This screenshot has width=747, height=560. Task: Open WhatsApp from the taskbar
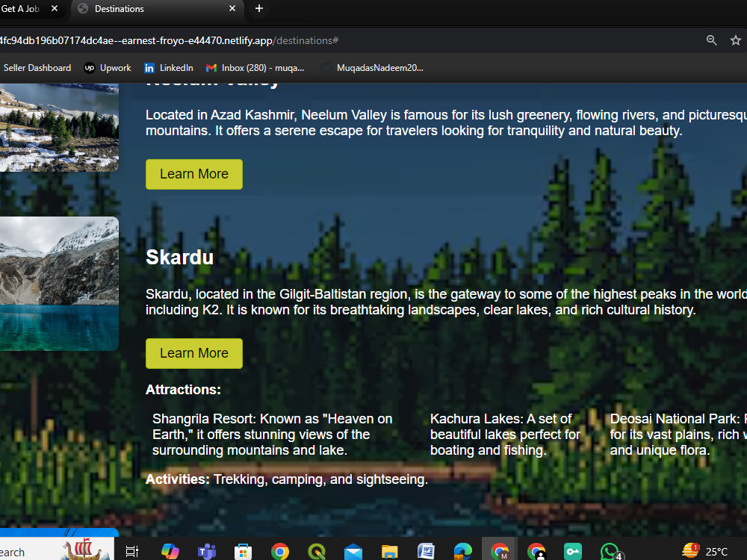610,552
